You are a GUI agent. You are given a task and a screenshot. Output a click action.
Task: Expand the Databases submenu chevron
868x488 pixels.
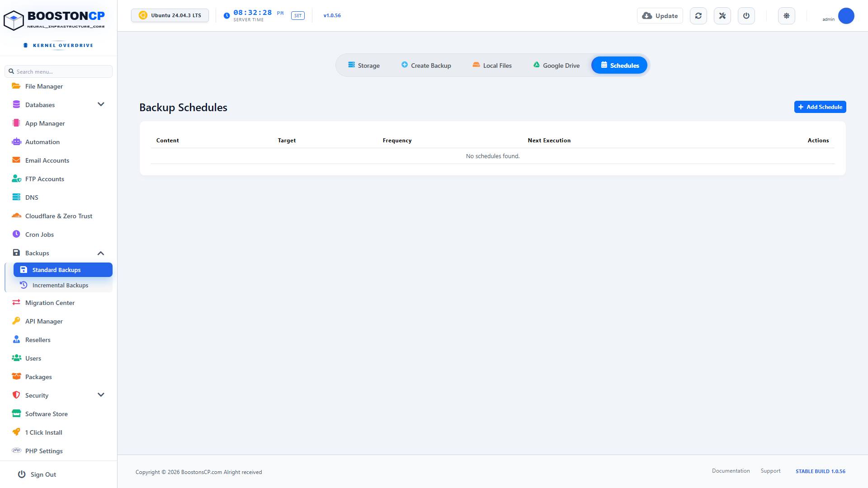(101, 104)
